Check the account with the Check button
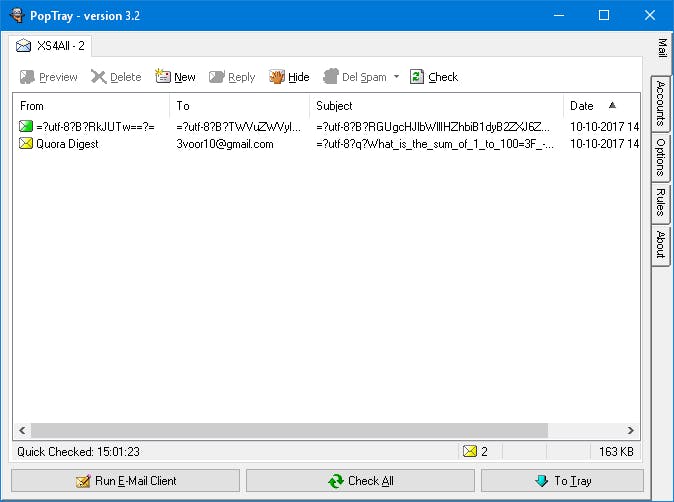The width and height of the screenshot is (674, 502). click(x=434, y=77)
